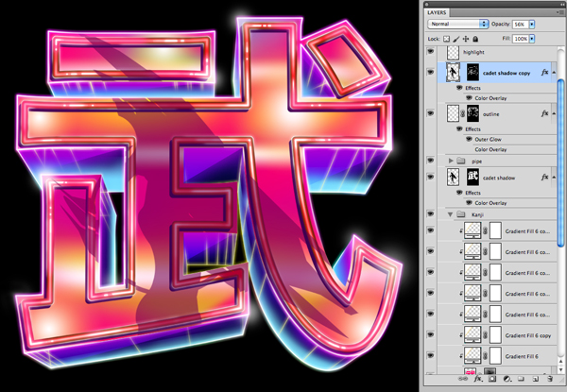Screen dimensions: 567x392
Task: Toggle the eye of the cadet shadow layer
Action: [430, 177]
